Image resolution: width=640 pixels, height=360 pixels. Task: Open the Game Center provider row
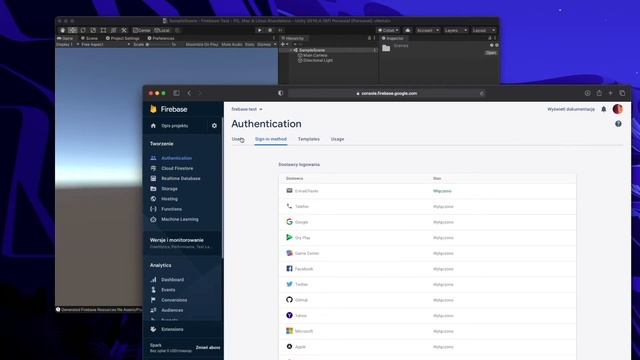pyautogui.click(x=427, y=253)
